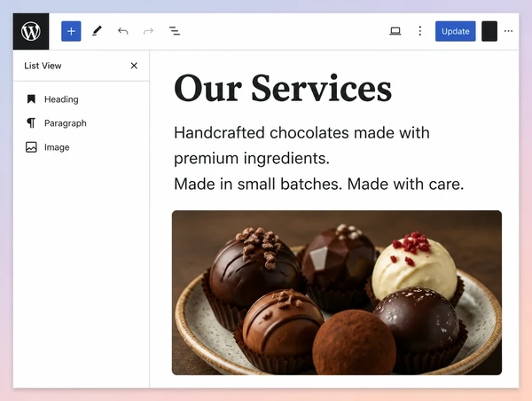The image size is (532, 401).
Task: Click the Paragraph pilcrow icon
Action: click(x=31, y=123)
